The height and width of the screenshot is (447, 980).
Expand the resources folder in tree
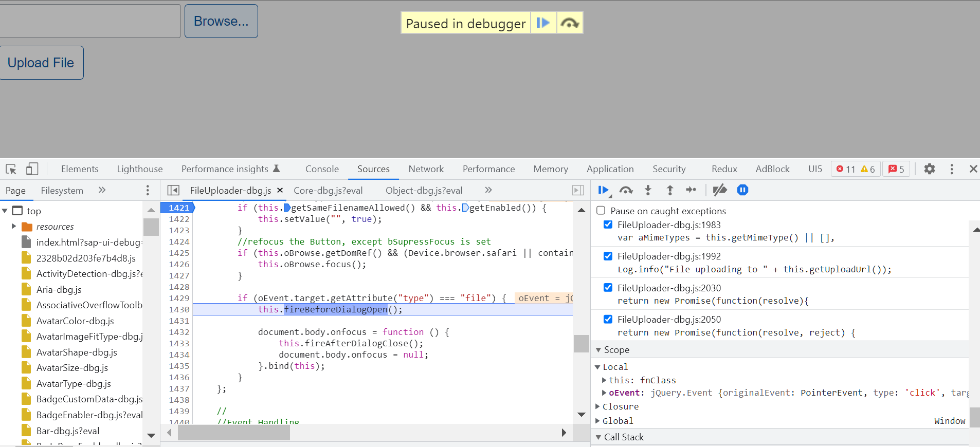[14, 227]
